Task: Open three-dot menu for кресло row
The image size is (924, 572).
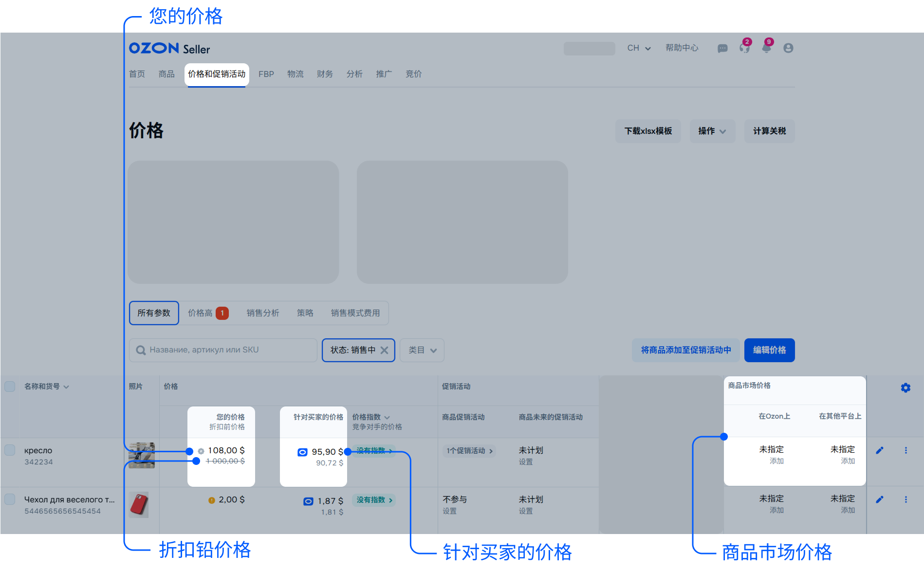Action: pyautogui.click(x=906, y=450)
